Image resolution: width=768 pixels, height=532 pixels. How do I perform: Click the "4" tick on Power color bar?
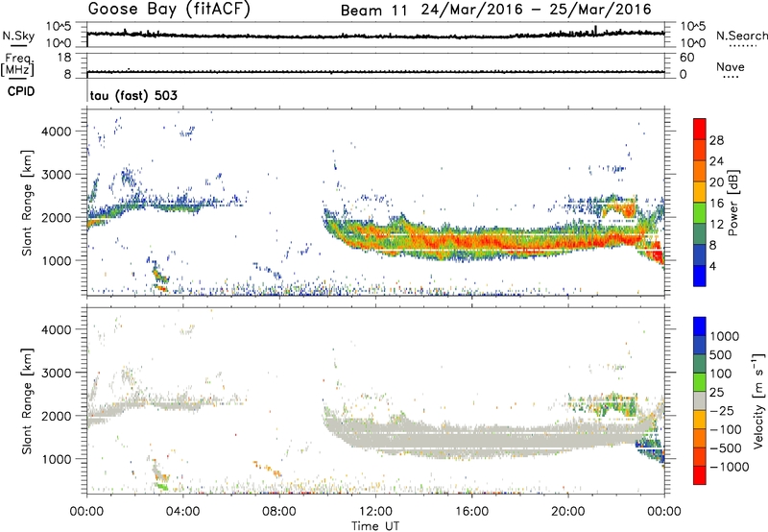712,266
